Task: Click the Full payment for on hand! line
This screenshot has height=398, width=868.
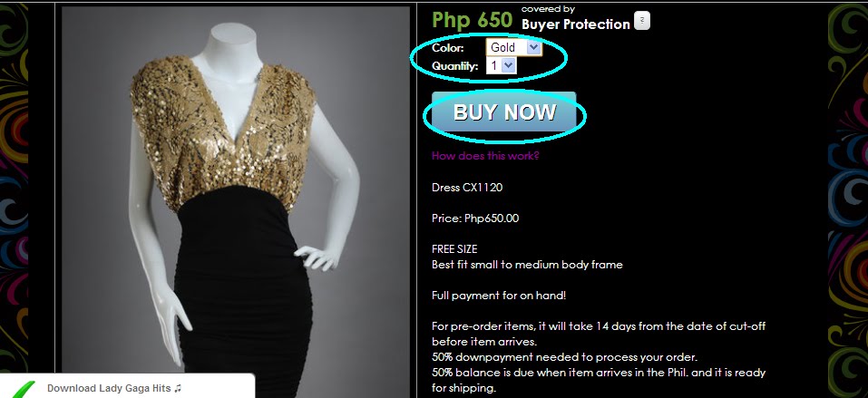Action: point(499,296)
